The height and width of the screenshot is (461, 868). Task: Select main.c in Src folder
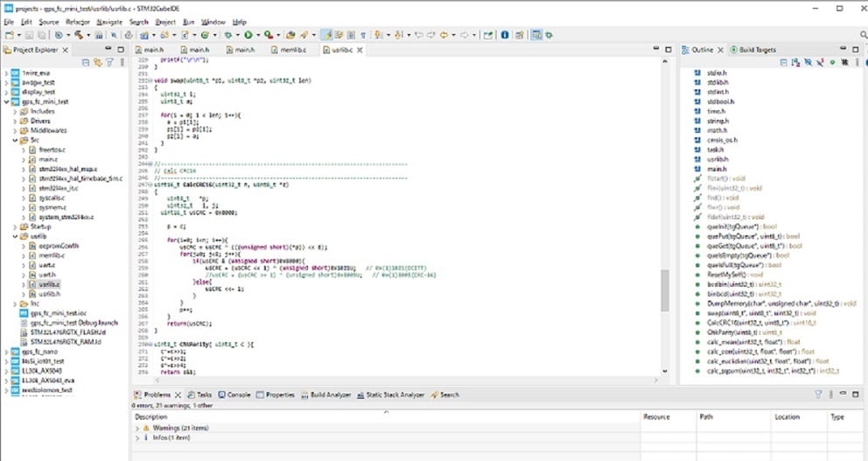pos(48,159)
